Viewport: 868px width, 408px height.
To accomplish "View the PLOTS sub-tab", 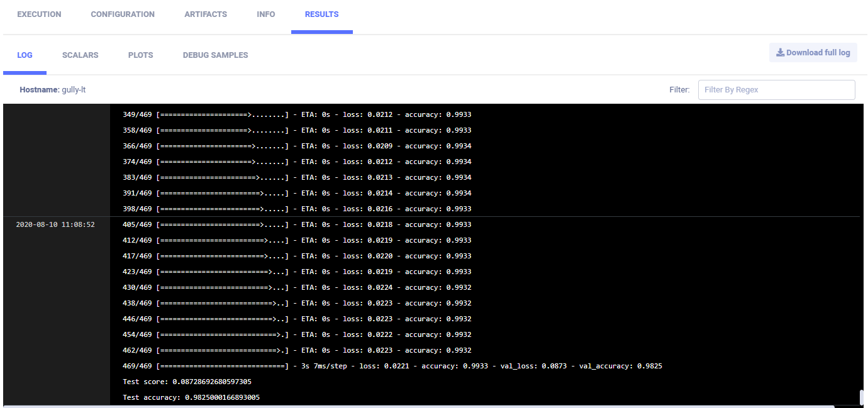I will coord(140,55).
